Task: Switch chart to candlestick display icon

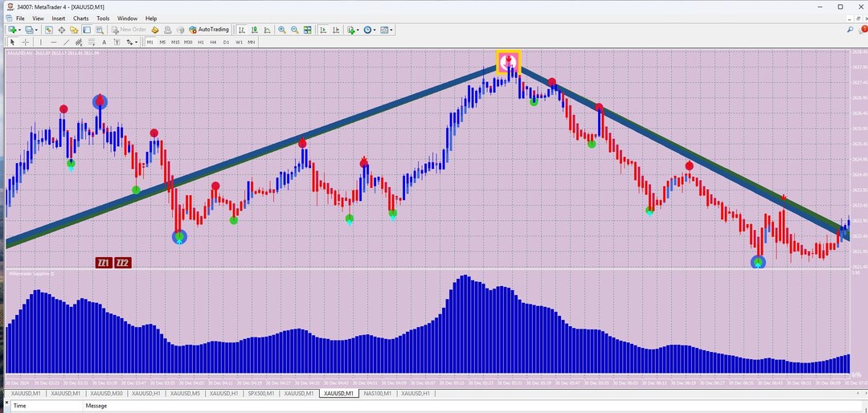Action: click(x=255, y=30)
